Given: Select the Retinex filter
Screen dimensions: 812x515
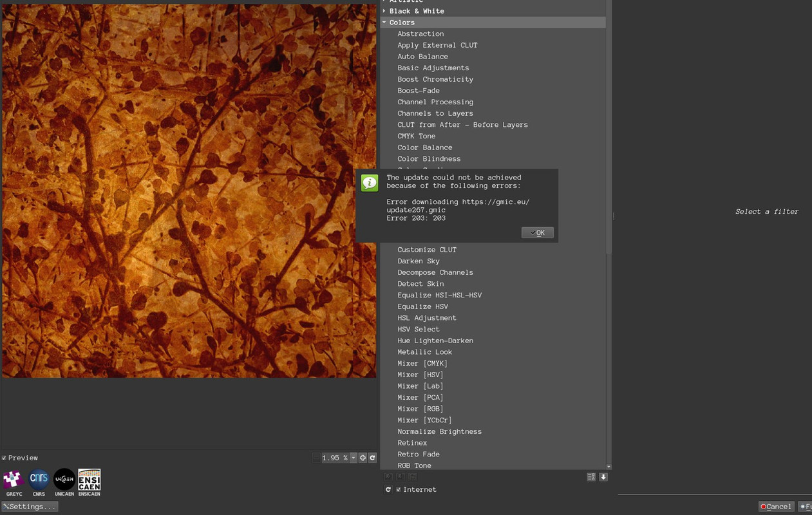Looking at the screenshot, I should pos(412,443).
